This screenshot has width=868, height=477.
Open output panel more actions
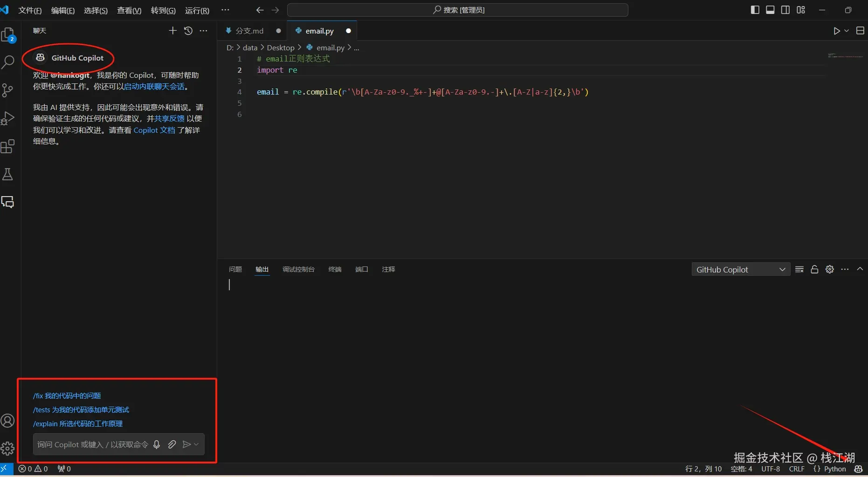pyautogui.click(x=845, y=269)
